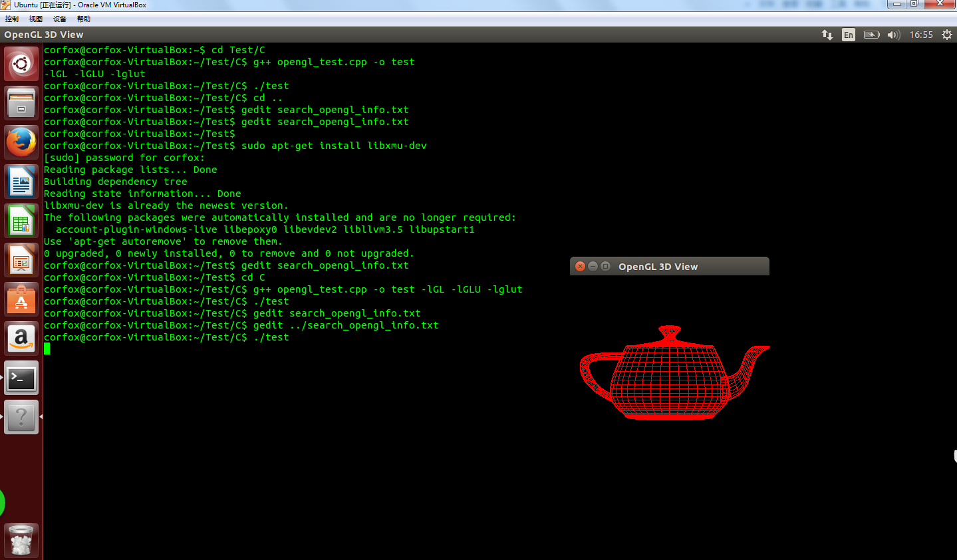Click the '[sudo] password for corfox:' line

(x=124, y=158)
